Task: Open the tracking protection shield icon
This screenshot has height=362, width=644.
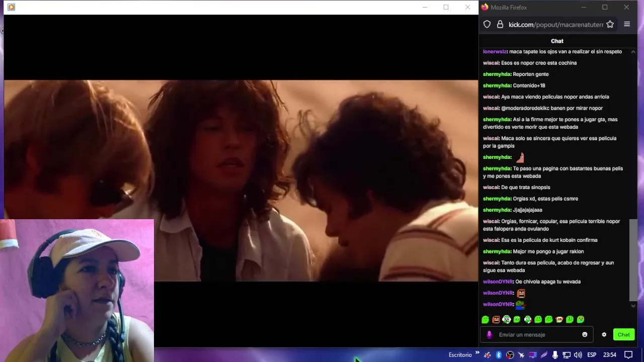Action: coord(487,24)
